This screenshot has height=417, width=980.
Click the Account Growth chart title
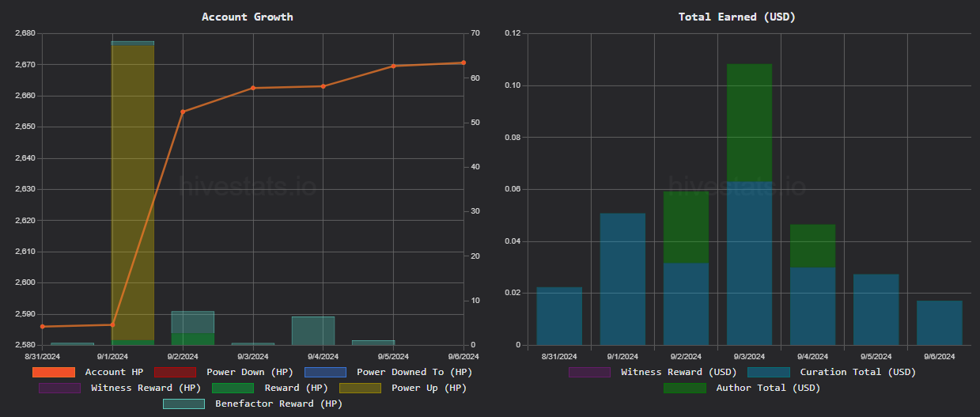click(248, 17)
